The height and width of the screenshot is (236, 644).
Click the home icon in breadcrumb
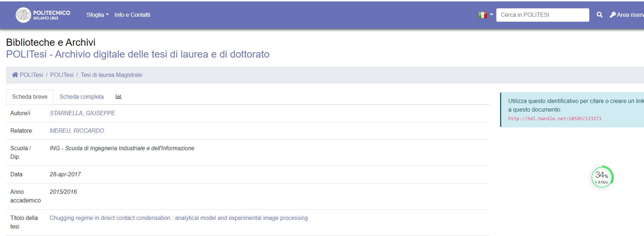click(15, 75)
